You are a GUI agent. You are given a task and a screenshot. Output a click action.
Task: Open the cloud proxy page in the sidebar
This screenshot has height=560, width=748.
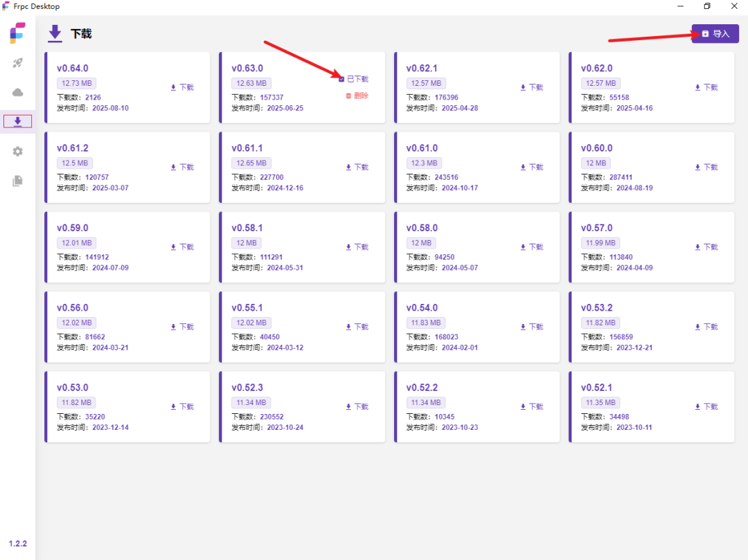pyautogui.click(x=17, y=93)
